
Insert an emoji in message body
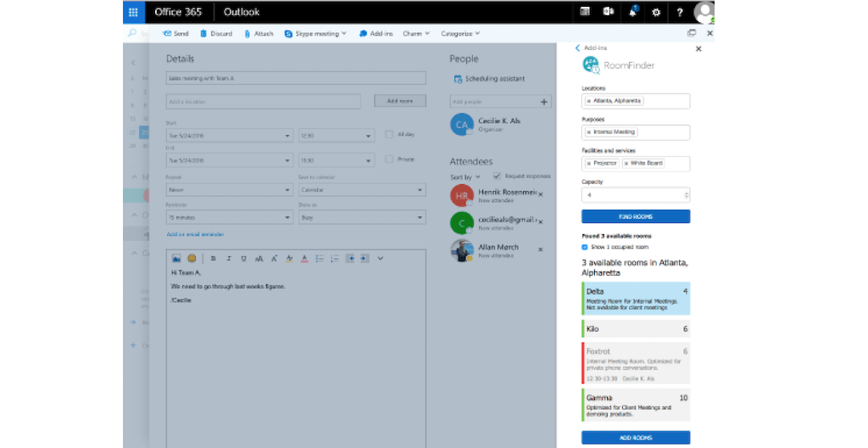click(192, 259)
